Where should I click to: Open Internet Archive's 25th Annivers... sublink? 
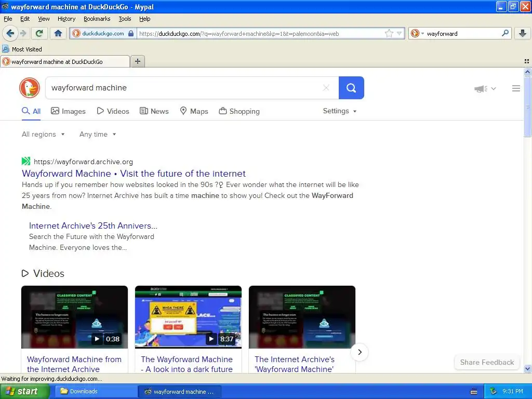93,225
